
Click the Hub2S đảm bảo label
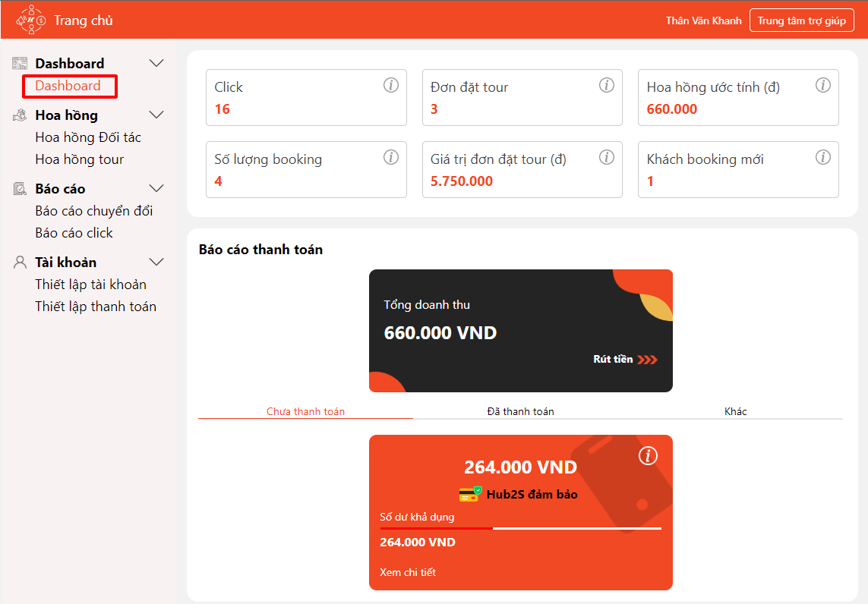(x=532, y=495)
